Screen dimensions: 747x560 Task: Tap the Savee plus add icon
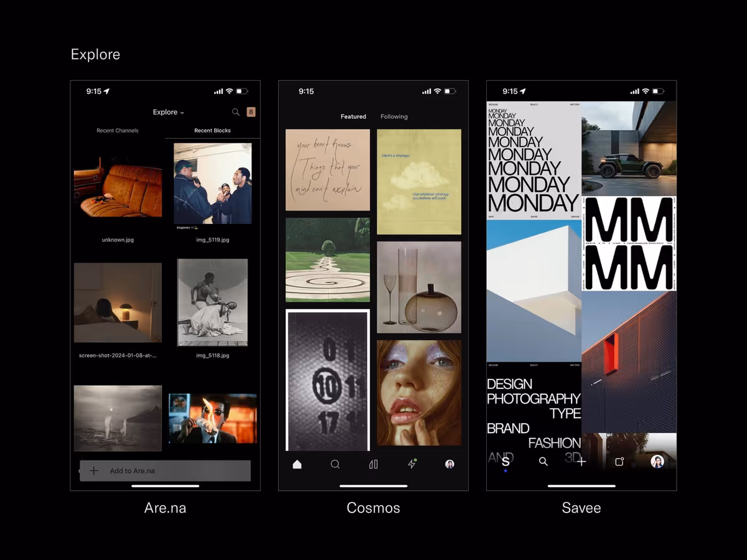pos(581,462)
